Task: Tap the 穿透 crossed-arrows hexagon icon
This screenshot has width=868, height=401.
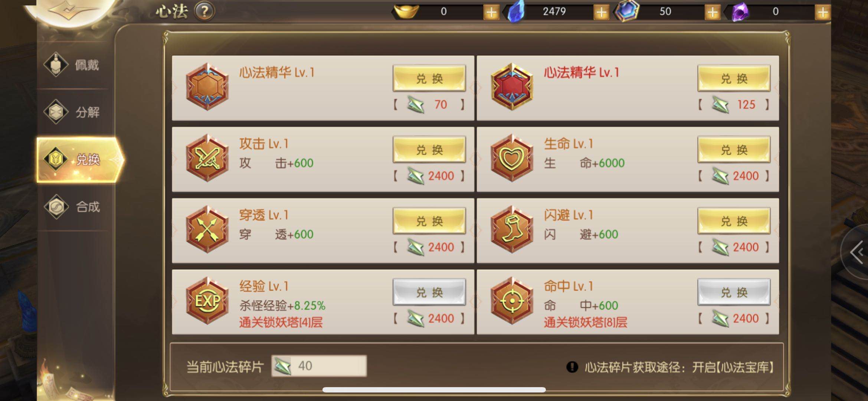Action: [x=207, y=229]
